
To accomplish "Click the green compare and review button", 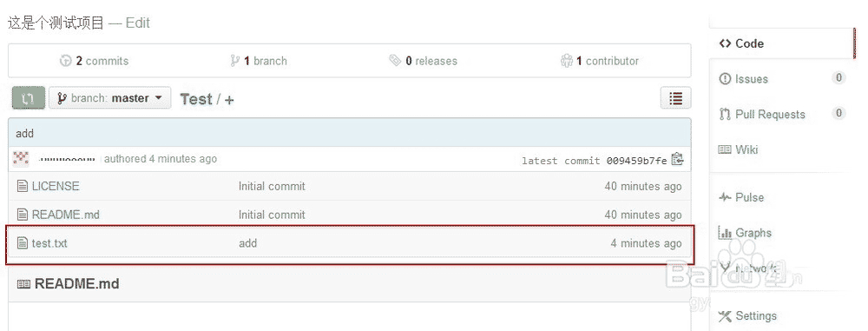I will point(29,99).
